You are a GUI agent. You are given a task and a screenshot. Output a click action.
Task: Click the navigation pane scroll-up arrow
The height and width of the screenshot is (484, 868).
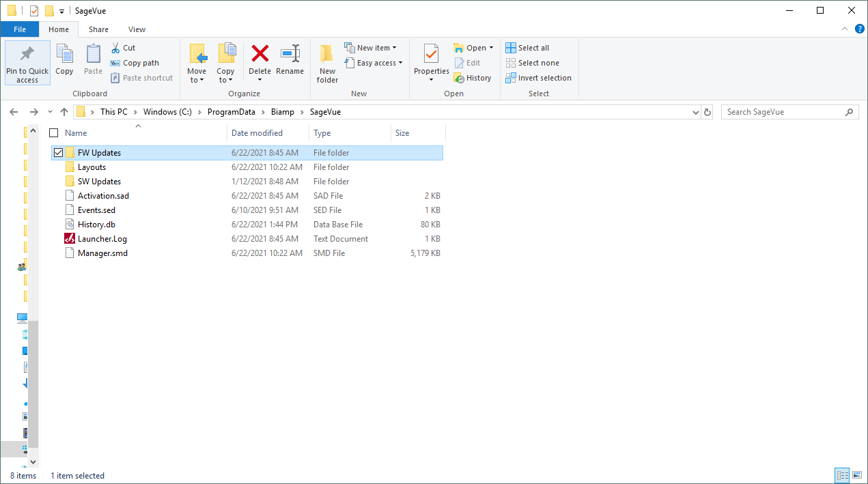[x=33, y=131]
